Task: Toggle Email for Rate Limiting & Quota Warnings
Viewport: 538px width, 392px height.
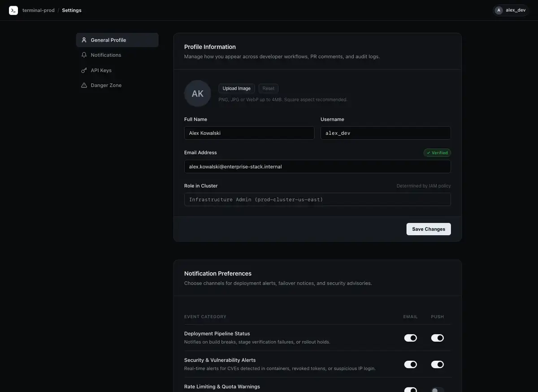Action: coord(411,390)
